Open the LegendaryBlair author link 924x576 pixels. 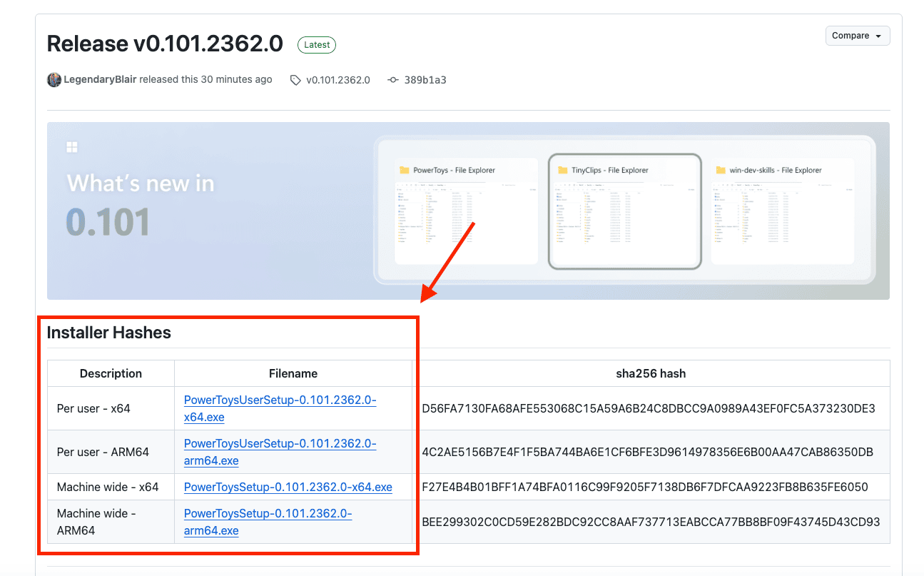coord(100,80)
